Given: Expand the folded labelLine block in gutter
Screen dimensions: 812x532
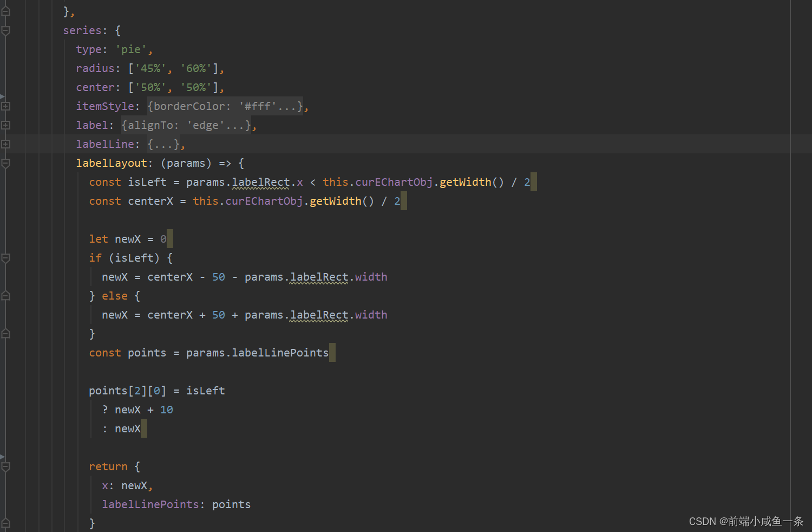Looking at the screenshot, I should [6, 144].
